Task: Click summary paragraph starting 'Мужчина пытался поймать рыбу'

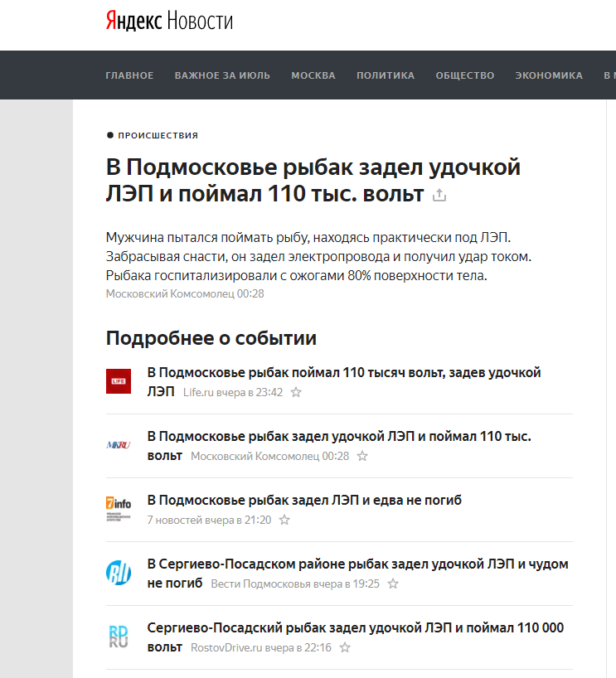Action: [x=318, y=256]
